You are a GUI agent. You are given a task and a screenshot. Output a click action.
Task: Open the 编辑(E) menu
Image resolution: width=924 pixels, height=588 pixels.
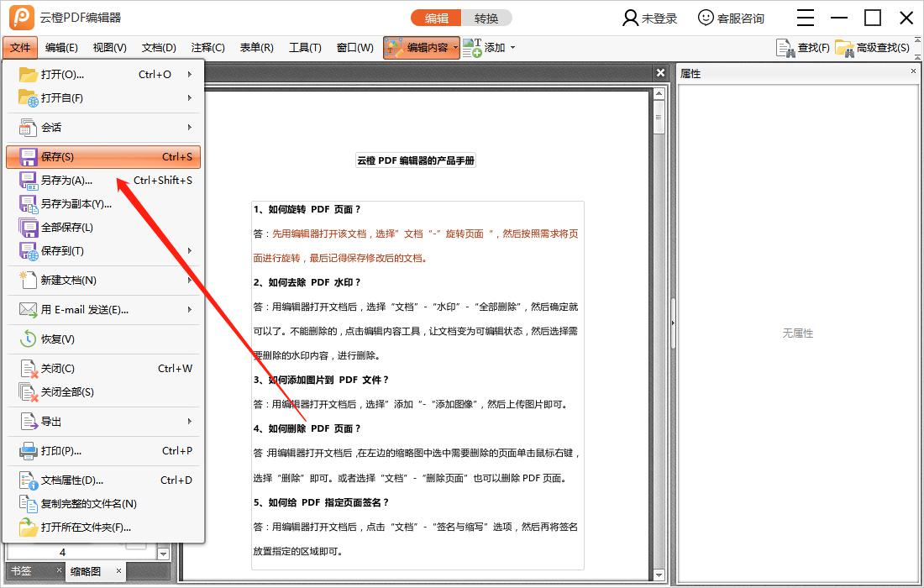pyautogui.click(x=61, y=48)
